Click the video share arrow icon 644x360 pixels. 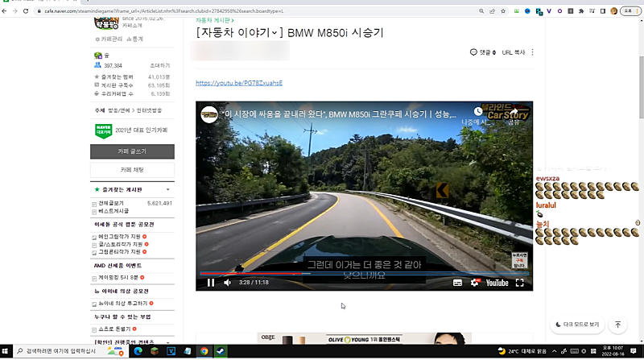point(514,111)
